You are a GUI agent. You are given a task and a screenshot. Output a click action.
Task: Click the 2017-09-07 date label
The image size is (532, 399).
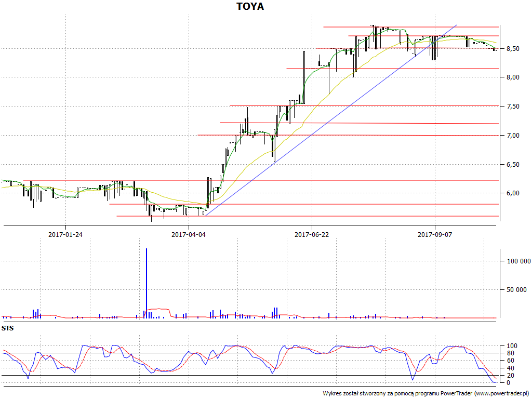pos(435,234)
